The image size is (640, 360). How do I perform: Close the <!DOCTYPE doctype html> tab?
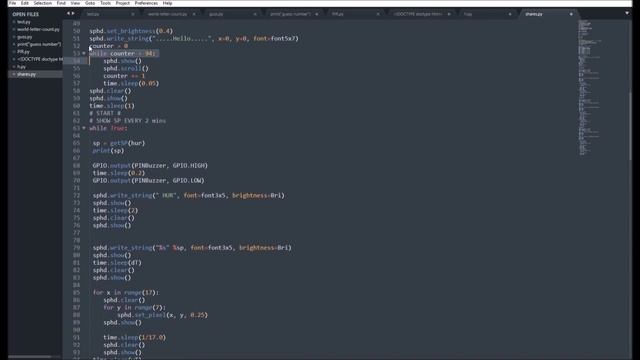pos(449,14)
